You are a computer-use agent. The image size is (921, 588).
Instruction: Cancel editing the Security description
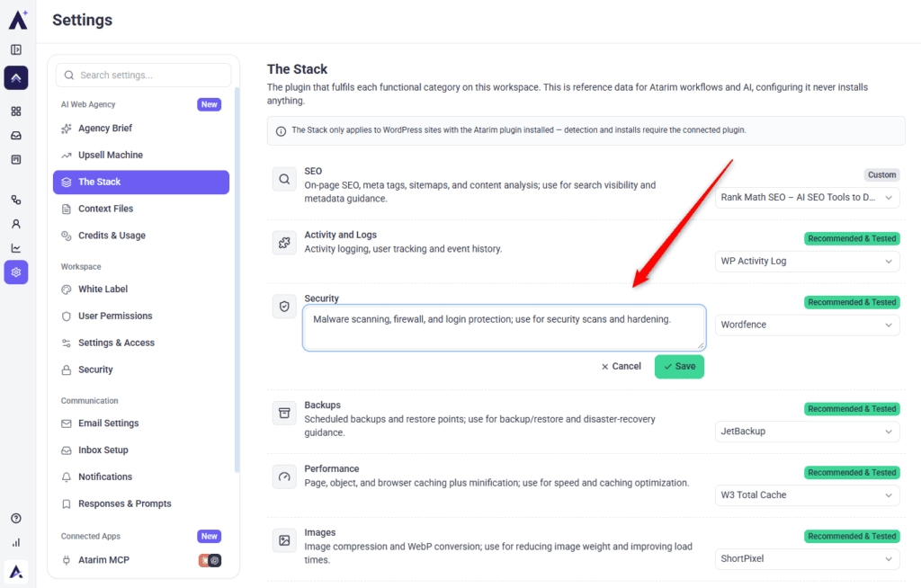(621, 367)
